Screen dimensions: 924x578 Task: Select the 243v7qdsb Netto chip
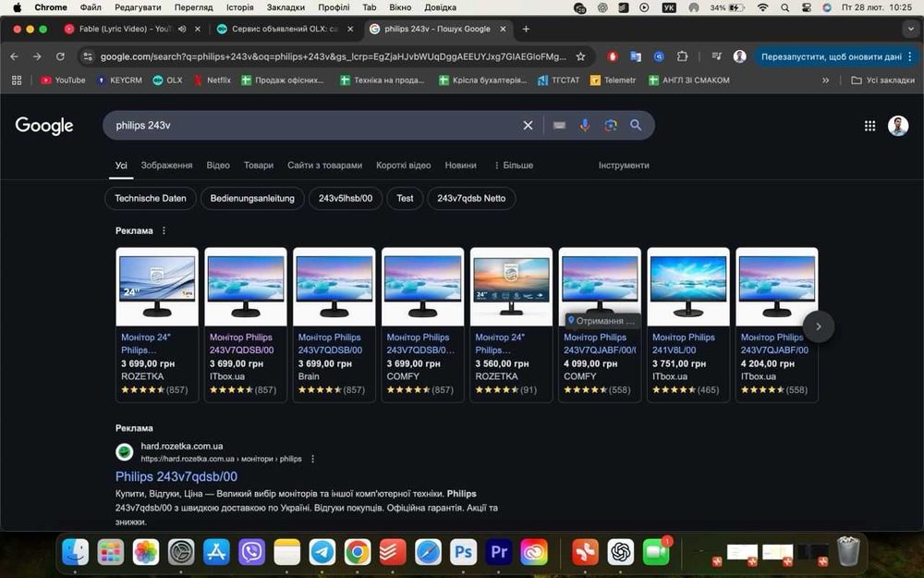[471, 198]
